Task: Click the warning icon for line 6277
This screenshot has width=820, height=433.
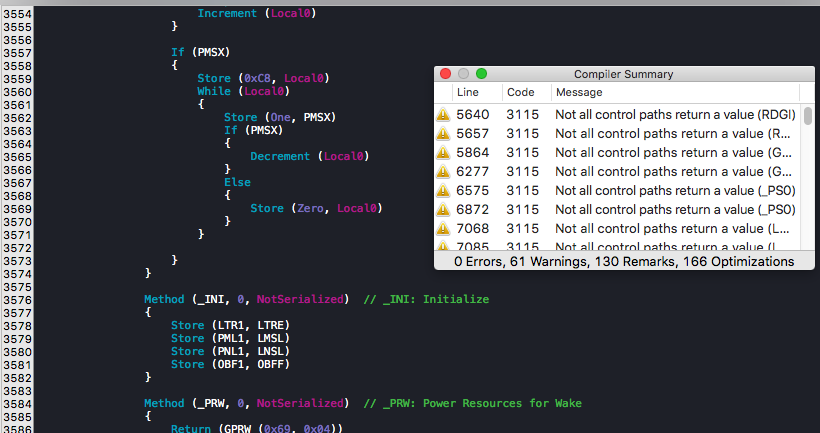Action: pyautogui.click(x=443, y=172)
